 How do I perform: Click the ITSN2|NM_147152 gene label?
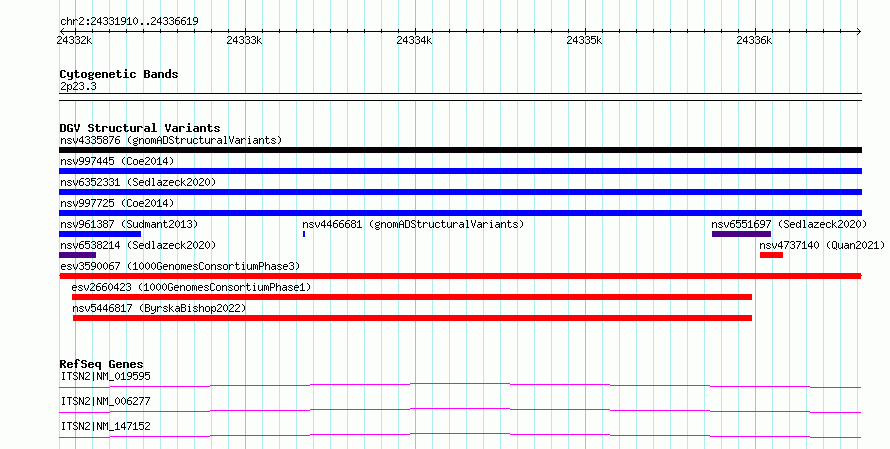point(106,426)
